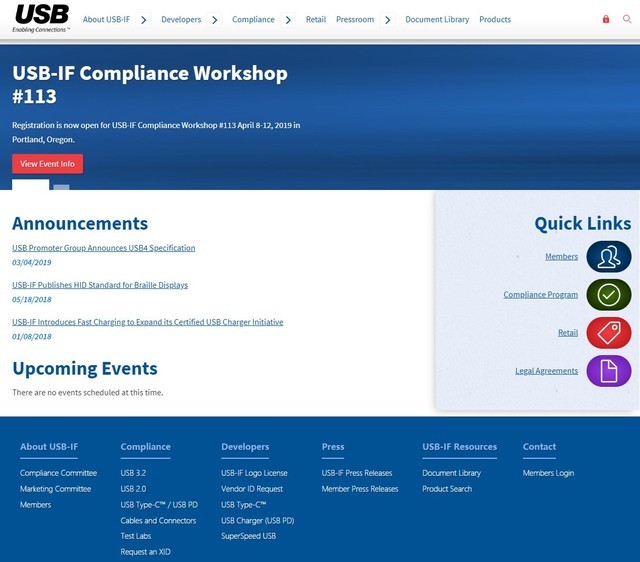Viewport: 640px width, 562px height.
Task: Click the Members people circle icon
Action: coord(609,257)
